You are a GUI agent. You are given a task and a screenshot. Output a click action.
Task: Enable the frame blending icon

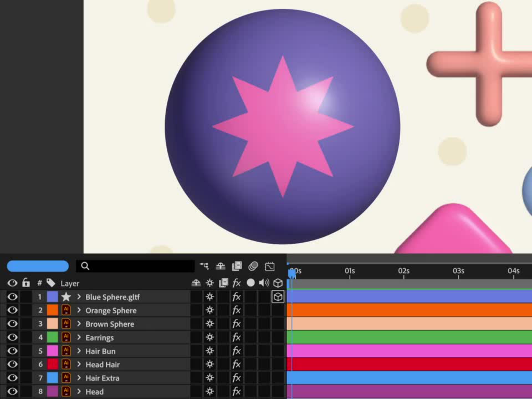237,266
